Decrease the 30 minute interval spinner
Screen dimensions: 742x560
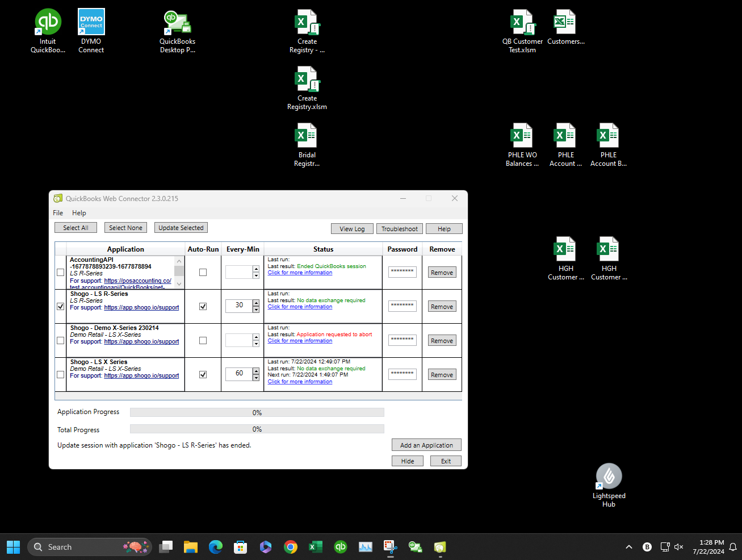(256, 310)
